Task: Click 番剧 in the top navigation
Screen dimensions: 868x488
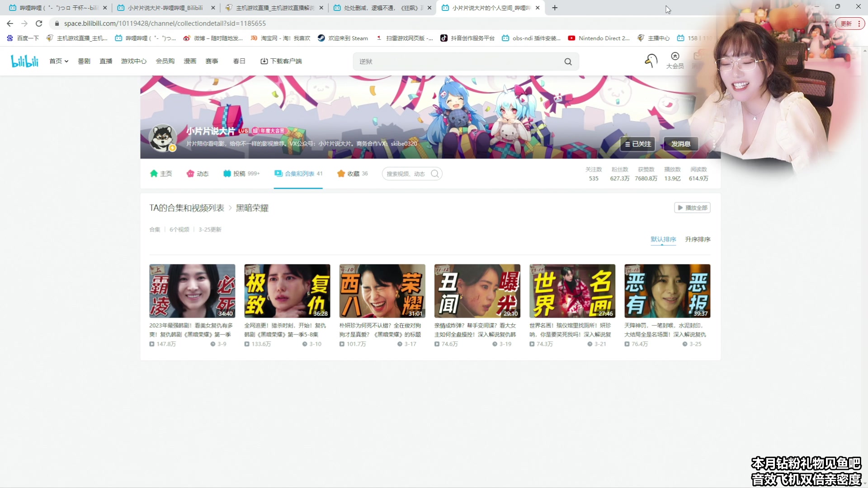Action: point(84,61)
